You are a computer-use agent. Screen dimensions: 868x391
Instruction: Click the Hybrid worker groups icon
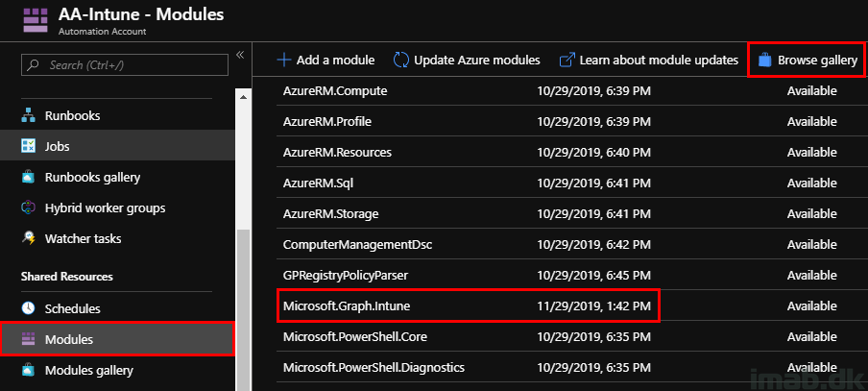click(28, 208)
